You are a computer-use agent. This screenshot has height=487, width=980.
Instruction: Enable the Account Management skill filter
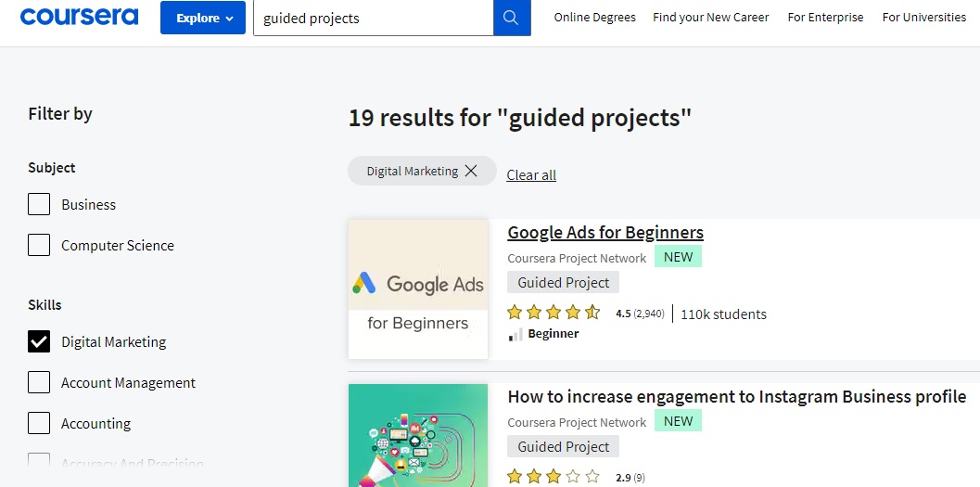tap(39, 382)
